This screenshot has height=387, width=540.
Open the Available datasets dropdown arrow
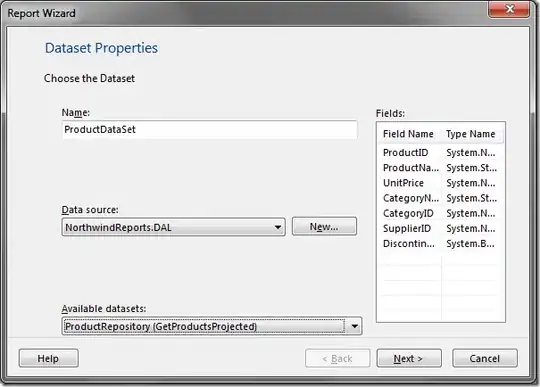tap(355, 326)
